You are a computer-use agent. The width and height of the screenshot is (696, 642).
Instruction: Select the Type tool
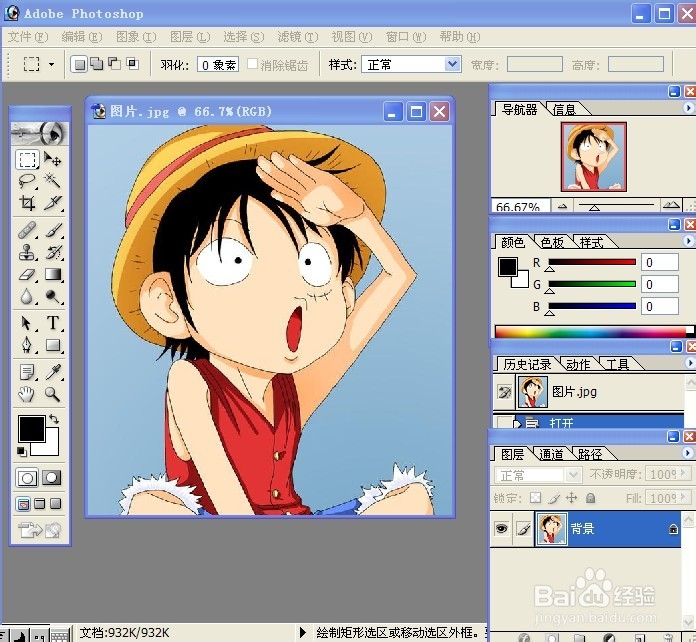point(52,323)
